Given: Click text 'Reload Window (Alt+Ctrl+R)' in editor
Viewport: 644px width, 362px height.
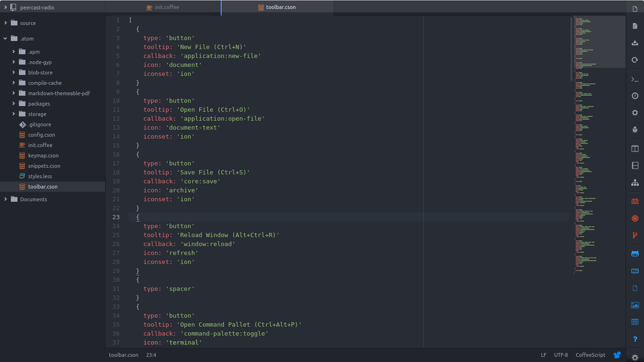Looking at the screenshot, I should coord(228,235).
